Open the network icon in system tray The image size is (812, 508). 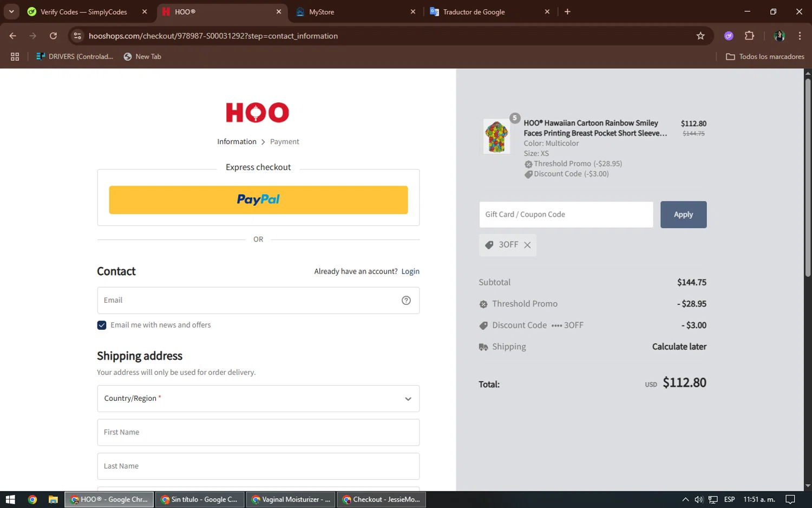[x=713, y=499]
